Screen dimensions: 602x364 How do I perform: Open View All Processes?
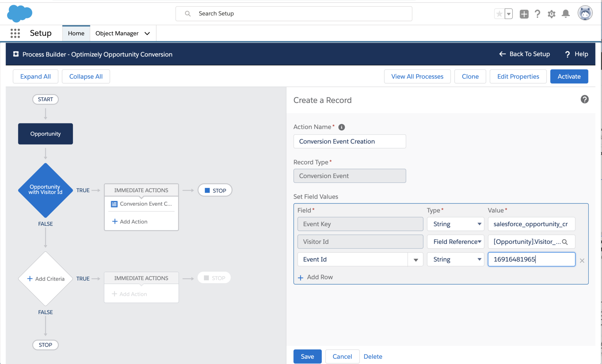(417, 76)
